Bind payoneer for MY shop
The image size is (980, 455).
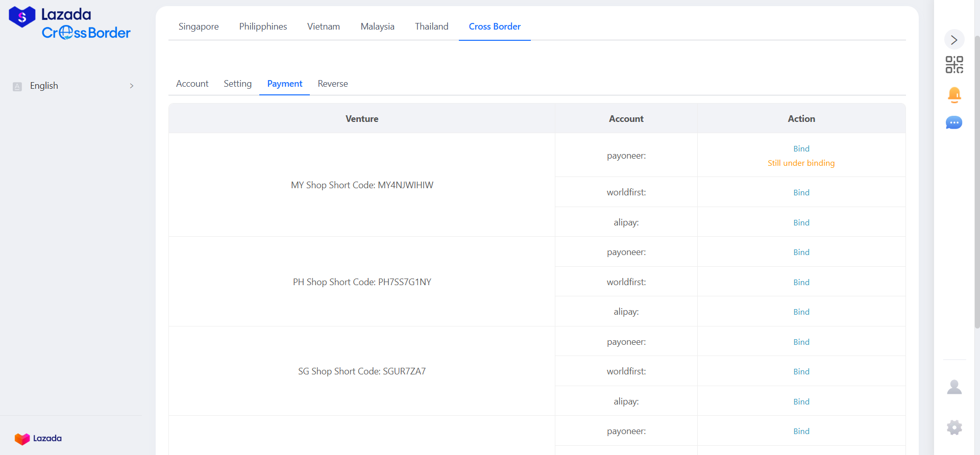click(x=801, y=148)
